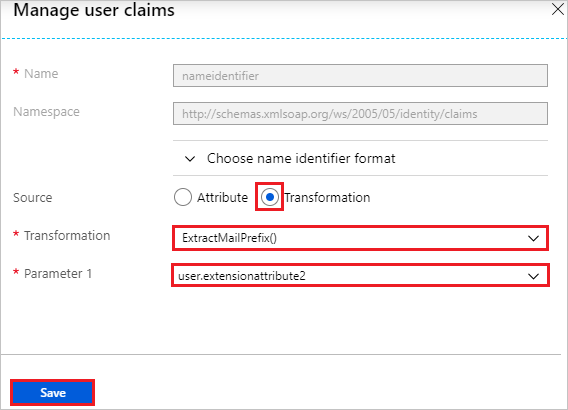
Task: Select the Attribute source radio button
Action: [183, 197]
